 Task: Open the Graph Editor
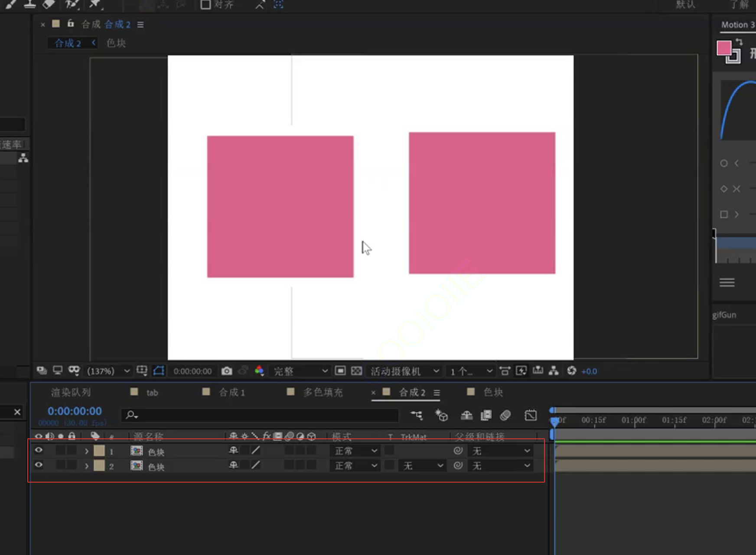click(x=531, y=415)
